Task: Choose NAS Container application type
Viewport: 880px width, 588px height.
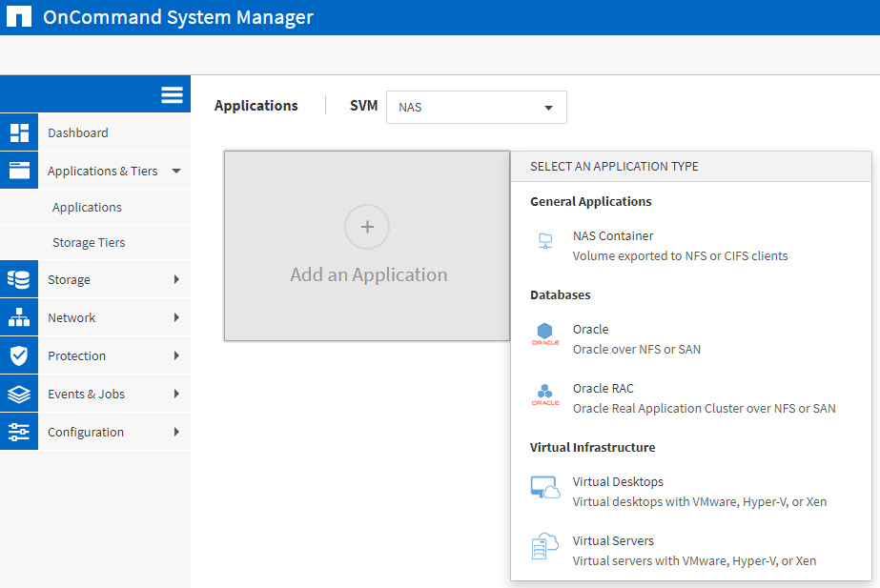Action: [x=613, y=236]
